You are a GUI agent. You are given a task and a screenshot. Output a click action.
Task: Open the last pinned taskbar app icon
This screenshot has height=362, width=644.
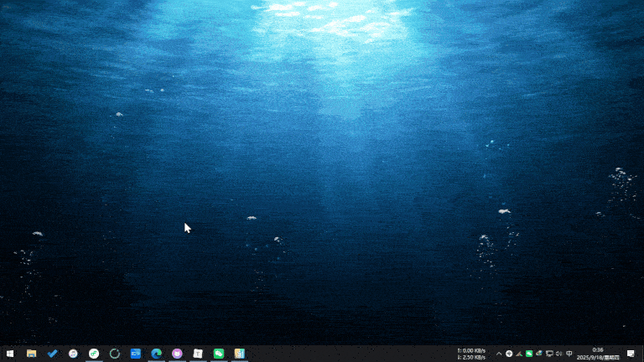pos(240,354)
